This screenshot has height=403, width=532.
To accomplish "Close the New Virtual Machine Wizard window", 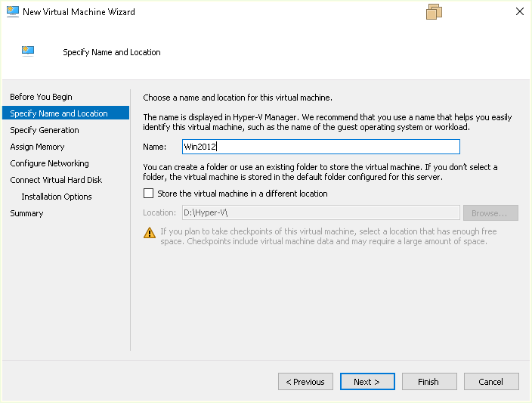I will tap(519, 12).
